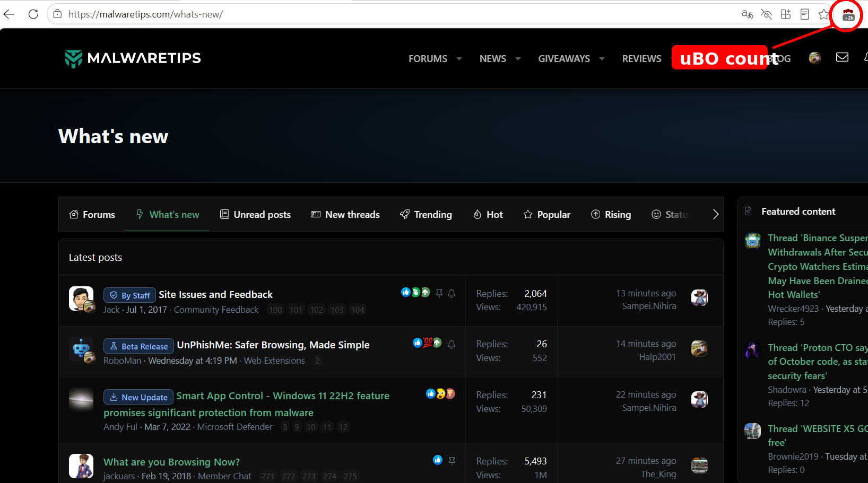Viewport: 868px width, 483px height.
Task: Go to page 104 of Site Issues thread
Action: [x=358, y=310]
